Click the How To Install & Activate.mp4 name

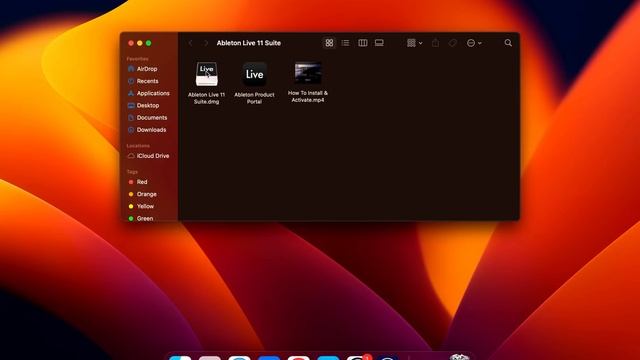click(308, 96)
